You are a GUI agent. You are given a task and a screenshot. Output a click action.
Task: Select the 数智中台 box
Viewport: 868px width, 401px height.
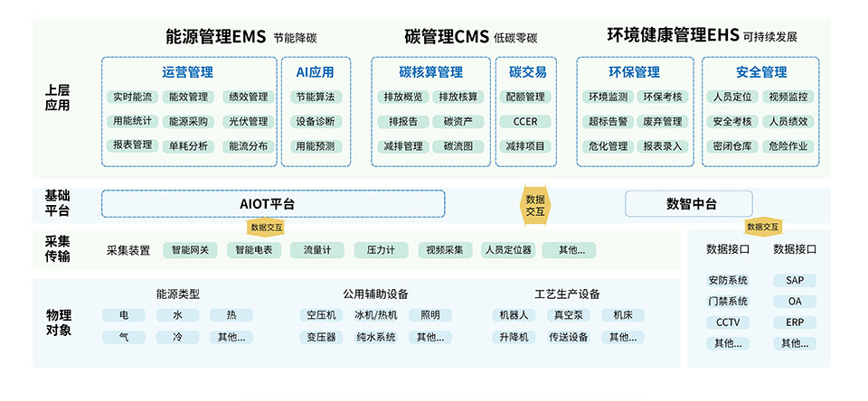[x=689, y=204]
